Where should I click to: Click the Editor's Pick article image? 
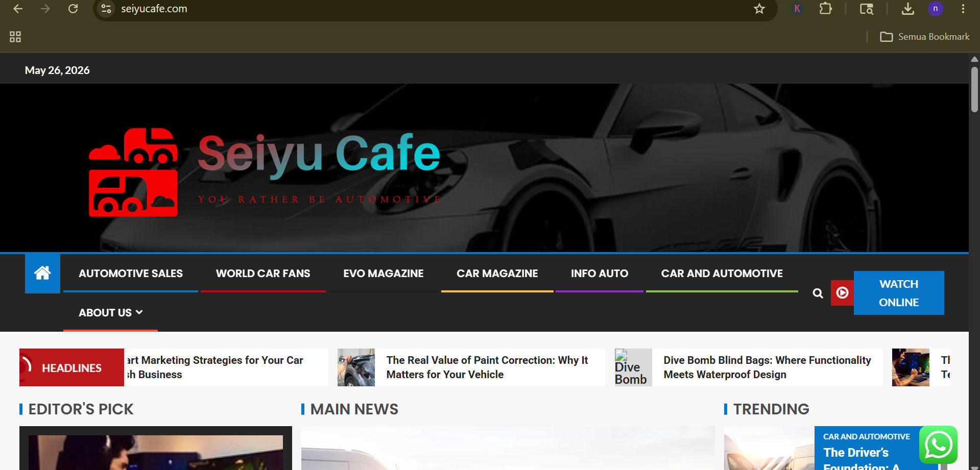156,453
